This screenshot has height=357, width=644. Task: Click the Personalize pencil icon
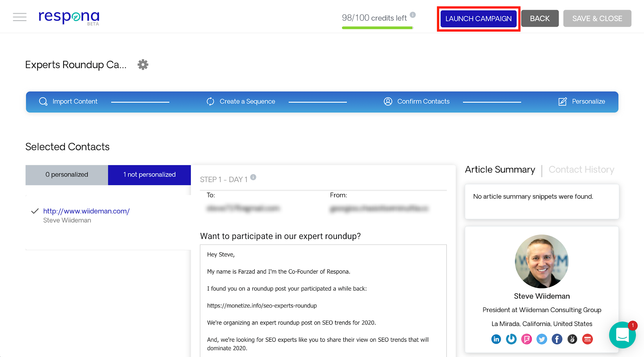[563, 102]
